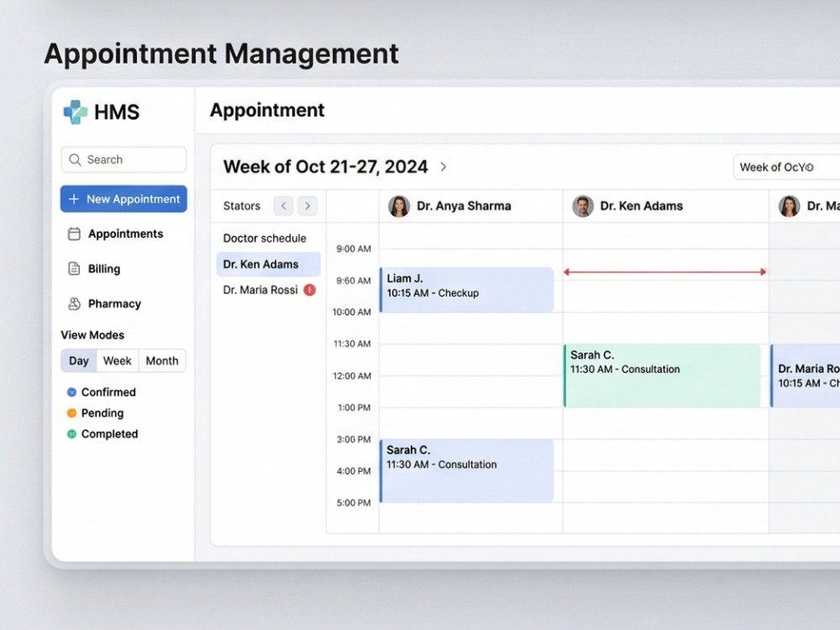The height and width of the screenshot is (630, 840).
Task: Click Dr. Anya Sharma's avatar photo
Action: [399, 207]
